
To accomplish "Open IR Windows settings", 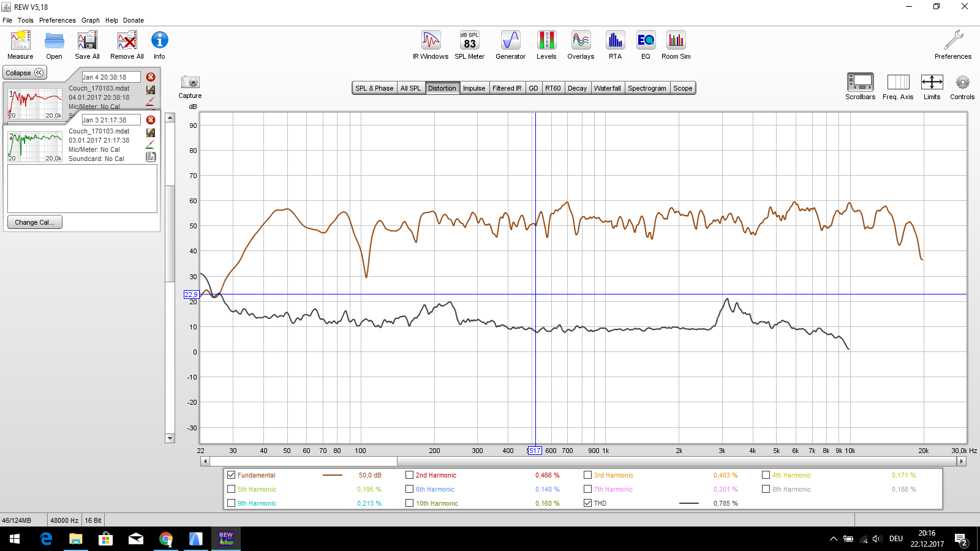I will point(431,45).
